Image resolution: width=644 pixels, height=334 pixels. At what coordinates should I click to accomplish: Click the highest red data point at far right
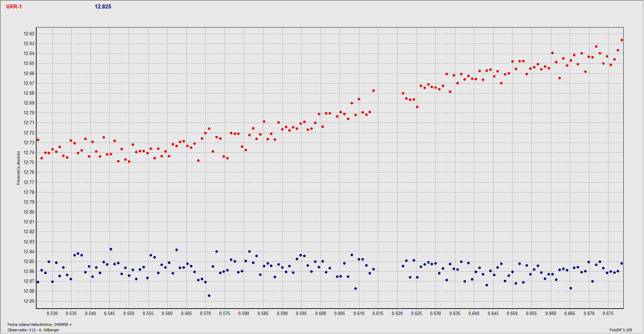tap(621, 40)
